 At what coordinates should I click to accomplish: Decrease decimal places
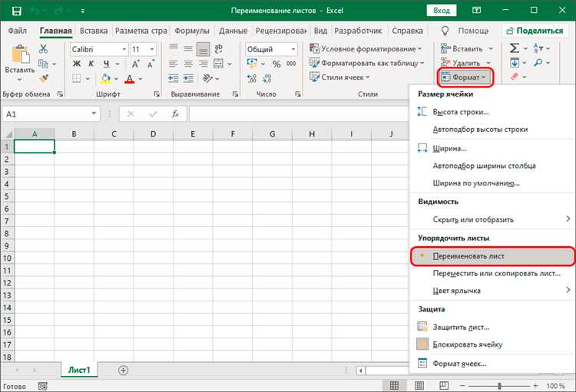pyautogui.click(x=266, y=78)
